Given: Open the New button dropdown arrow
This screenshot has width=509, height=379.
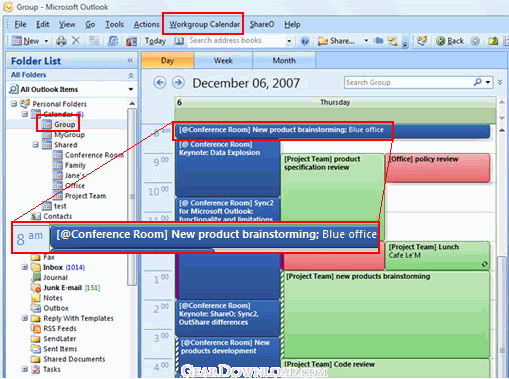Looking at the screenshot, I should tap(46, 41).
